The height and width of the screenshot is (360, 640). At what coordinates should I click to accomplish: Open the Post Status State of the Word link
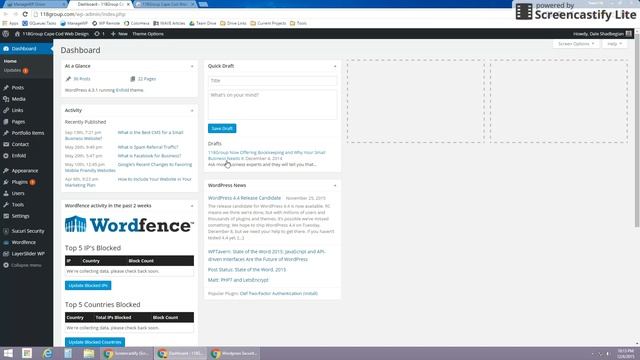[247, 270]
